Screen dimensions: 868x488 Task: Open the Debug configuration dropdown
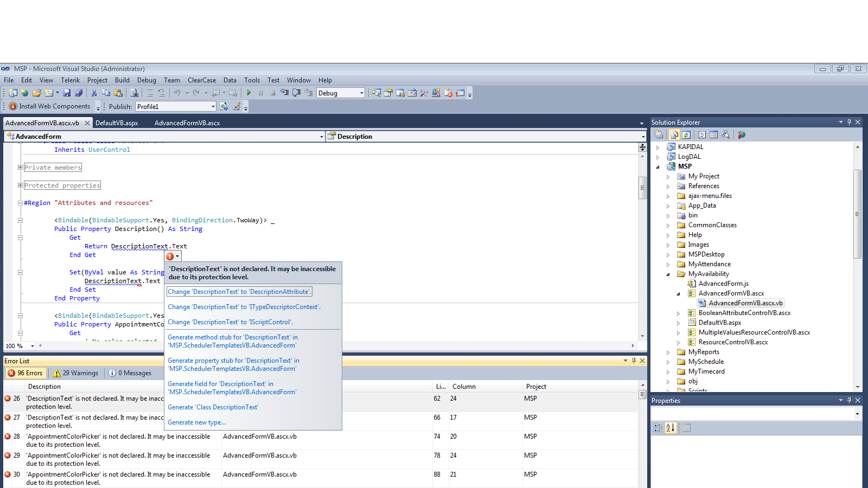pyautogui.click(x=361, y=93)
